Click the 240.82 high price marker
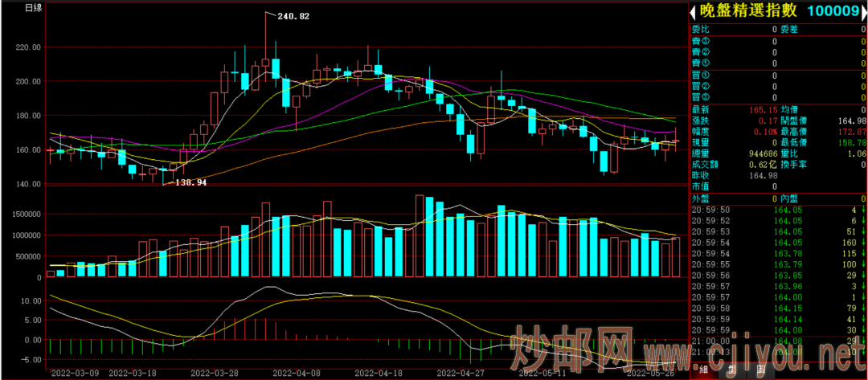Image resolution: width=868 pixels, height=380 pixels. pos(293,15)
